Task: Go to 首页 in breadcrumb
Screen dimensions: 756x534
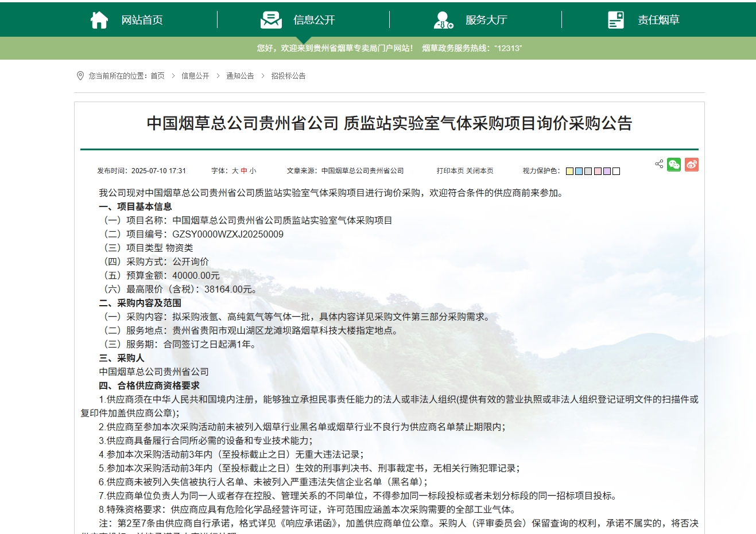Action: (157, 76)
